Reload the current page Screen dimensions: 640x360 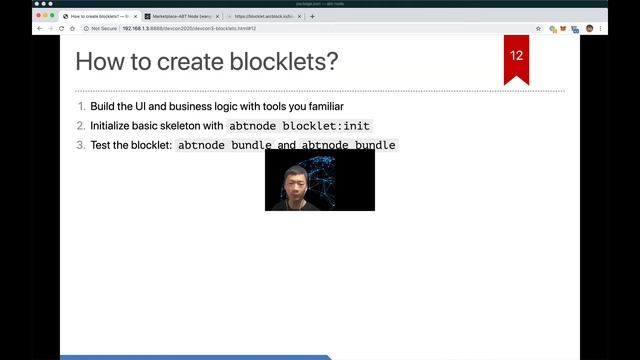62,29
